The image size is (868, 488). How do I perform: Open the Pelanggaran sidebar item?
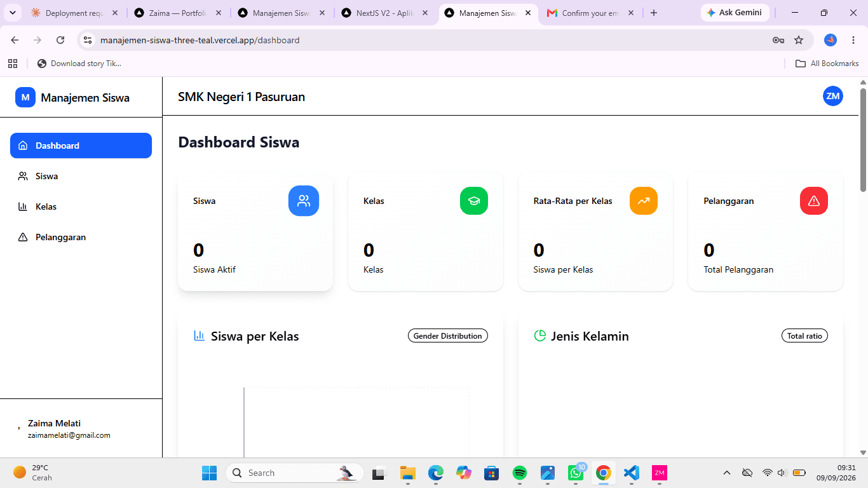tap(81, 237)
